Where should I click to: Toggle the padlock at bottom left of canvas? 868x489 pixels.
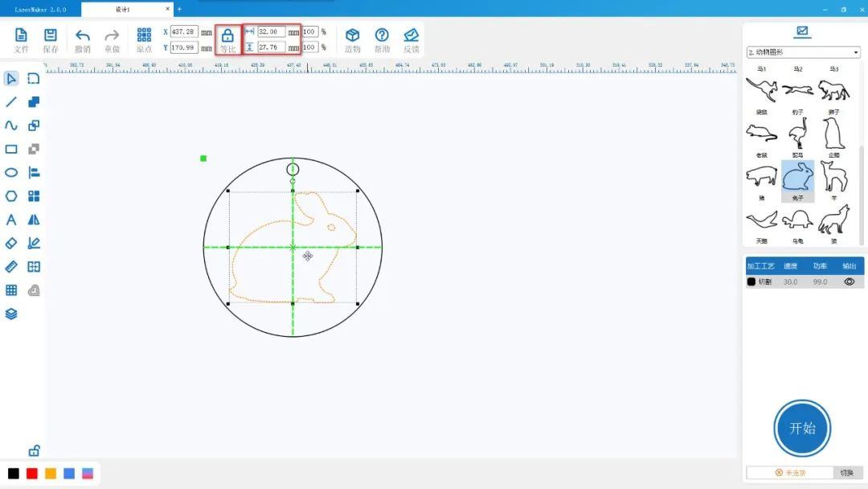[x=34, y=450]
